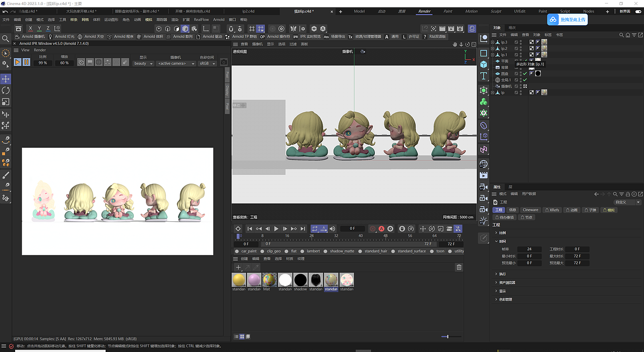Open the 渲染 menu in the menu bar

(x=175, y=20)
